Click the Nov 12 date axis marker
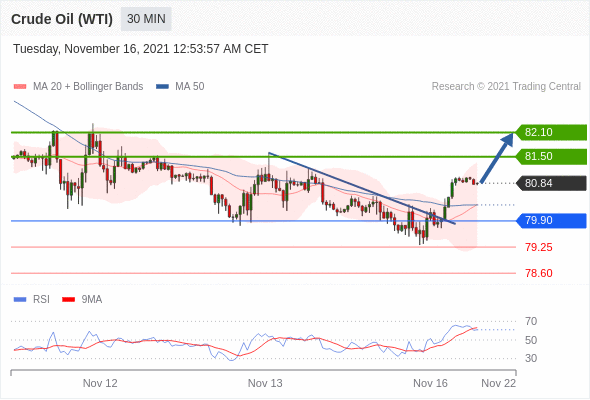590x400 pixels. click(100, 383)
